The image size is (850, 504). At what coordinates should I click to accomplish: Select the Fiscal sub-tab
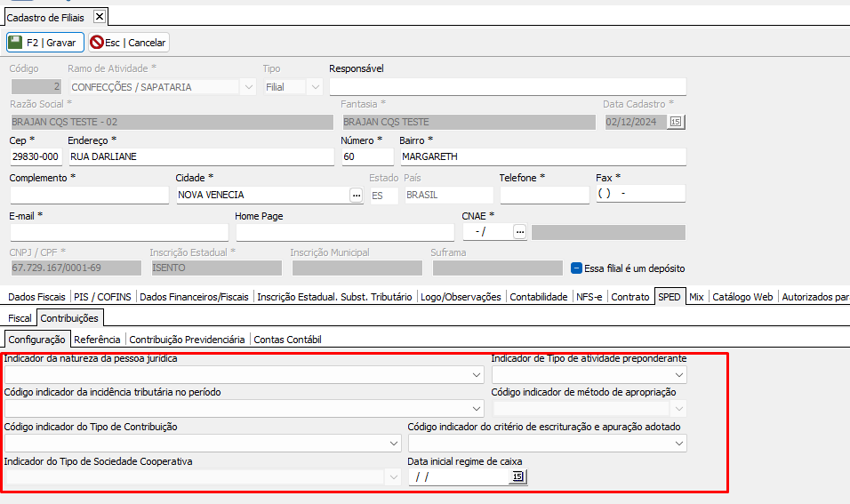(20, 316)
